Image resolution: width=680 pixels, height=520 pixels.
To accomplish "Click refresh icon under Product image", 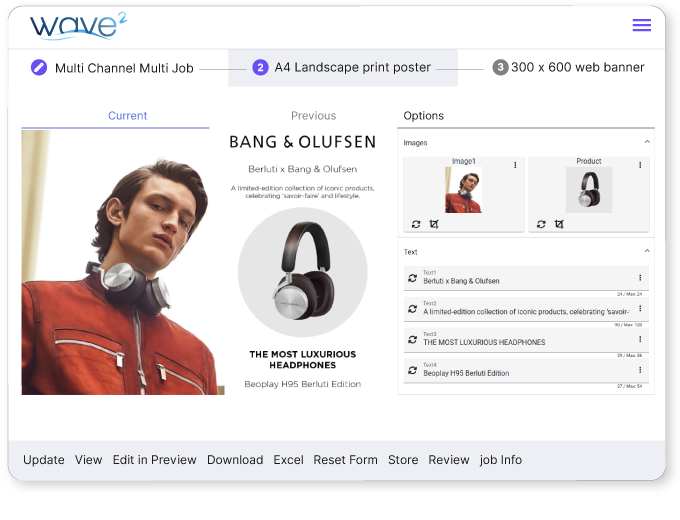I will click(x=541, y=224).
